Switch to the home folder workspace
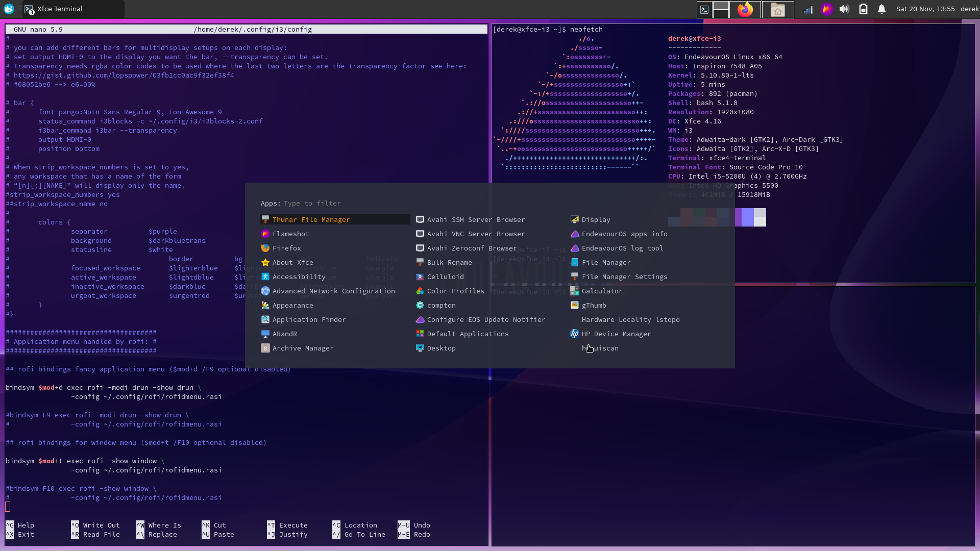Screen dimensions: 980x551 [x=778, y=9]
